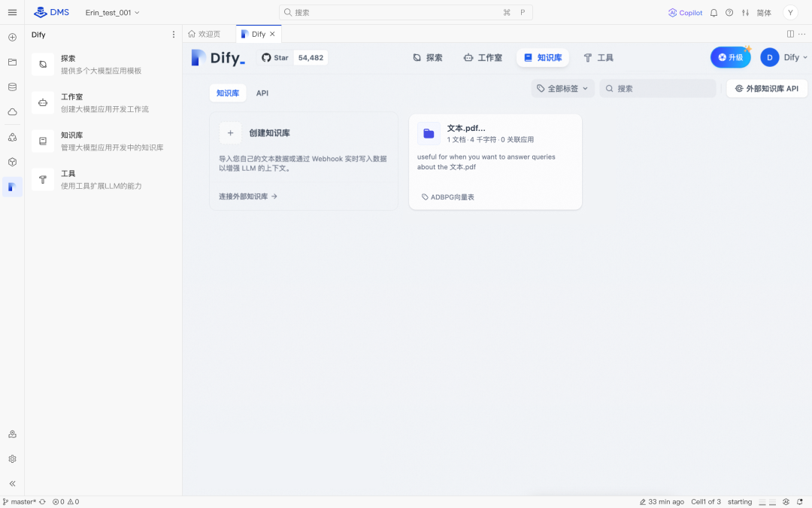The width and height of the screenshot is (812, 508).
Task: Open the Dify panel three-dot menu
Action: click(174, 34)
